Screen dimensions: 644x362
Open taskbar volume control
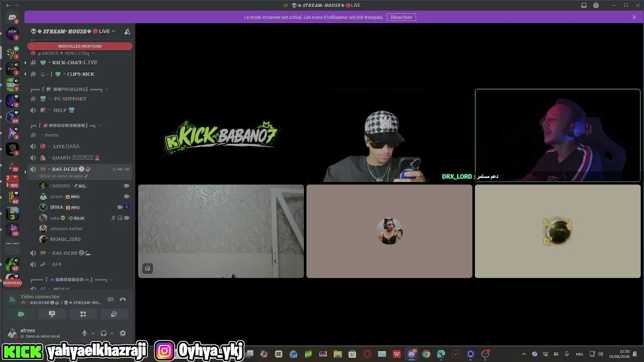(x=600, y=354)
